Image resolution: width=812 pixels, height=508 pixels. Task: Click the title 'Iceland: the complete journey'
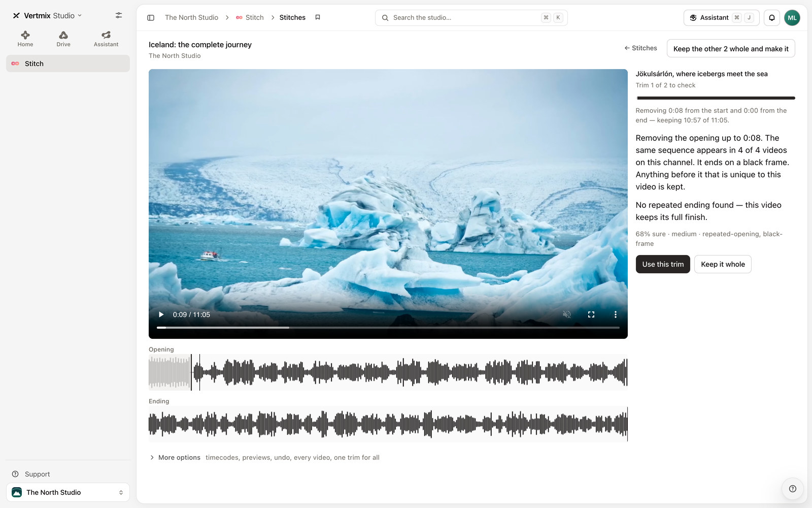coord(200,45)
